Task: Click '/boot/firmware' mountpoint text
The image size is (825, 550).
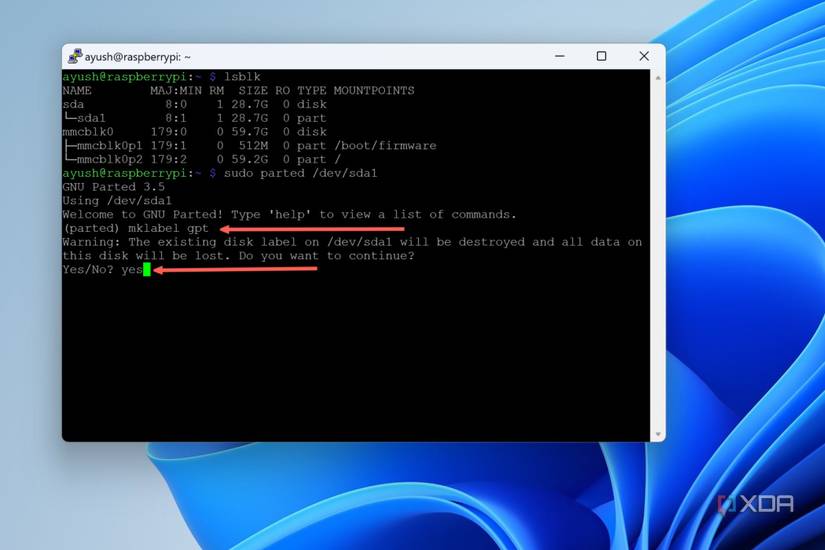Action: (x=386, y=146)
